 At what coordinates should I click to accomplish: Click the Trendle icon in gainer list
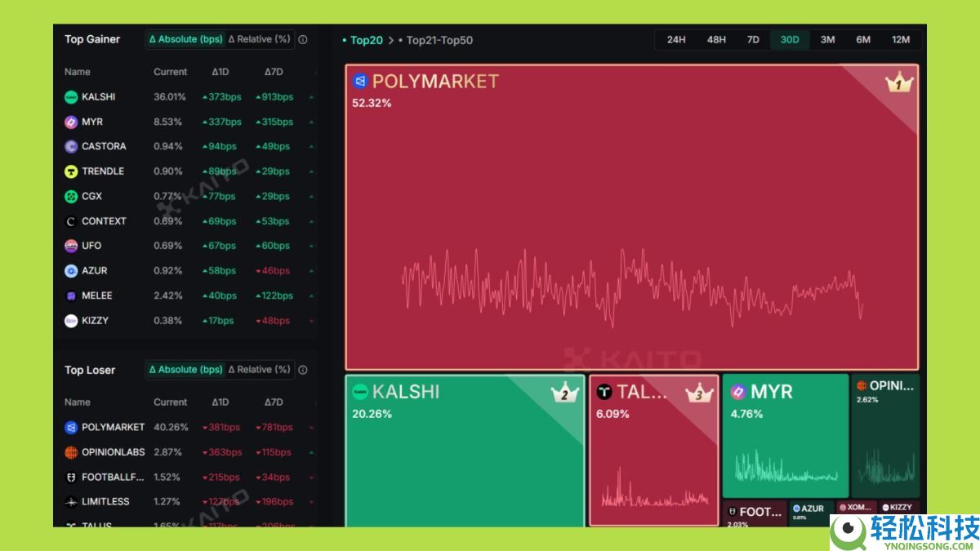(x=71, y=171)
